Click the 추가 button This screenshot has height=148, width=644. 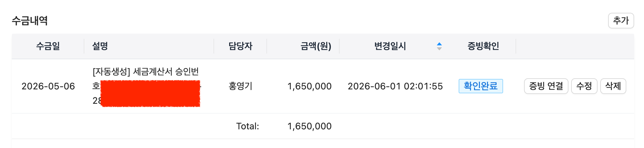tap(621, 21)
